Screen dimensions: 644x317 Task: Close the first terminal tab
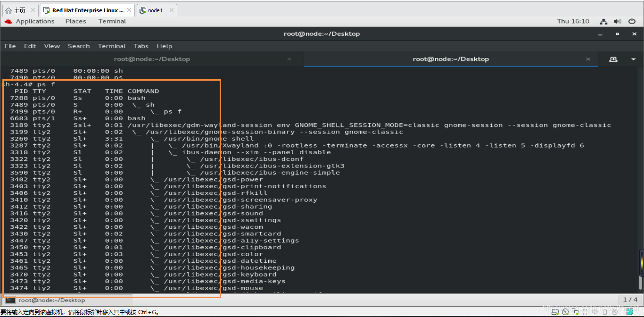[x=289, y=59]
